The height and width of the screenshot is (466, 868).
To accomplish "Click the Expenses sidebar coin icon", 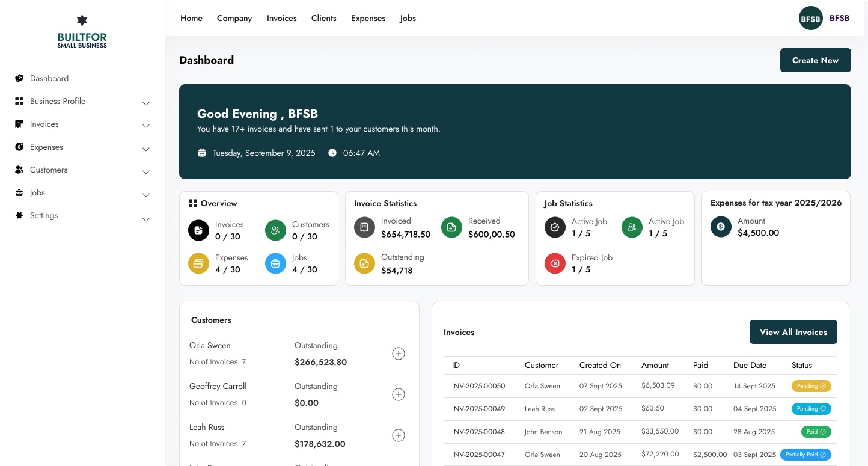I will pyautogui.click(x=19, y=147).
